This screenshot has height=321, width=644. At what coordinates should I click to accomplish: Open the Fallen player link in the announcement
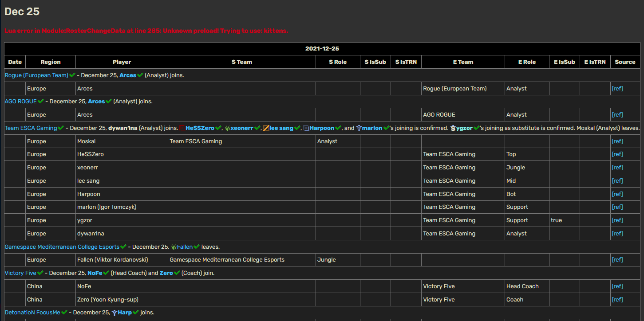tap(185, 247)
